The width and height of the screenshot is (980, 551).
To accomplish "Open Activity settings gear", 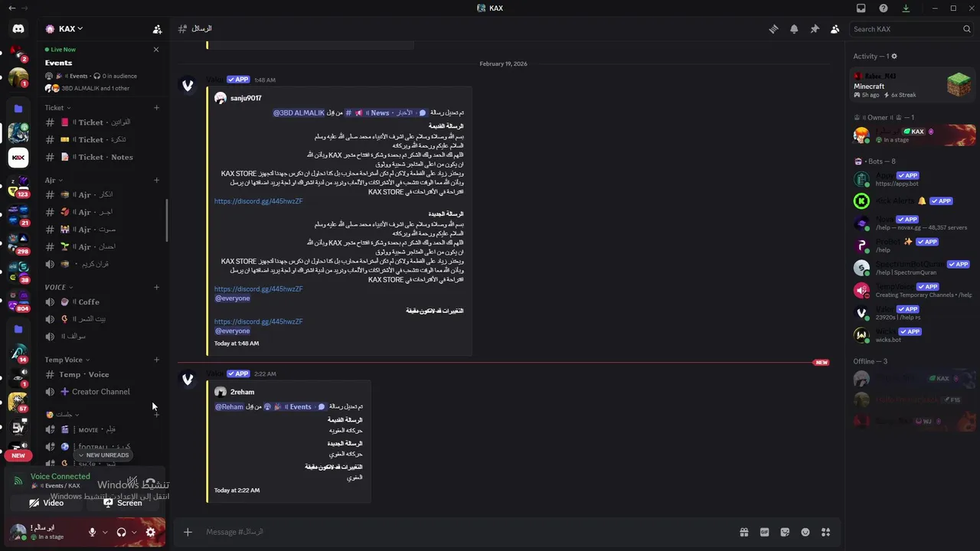I will coord(894,56).
